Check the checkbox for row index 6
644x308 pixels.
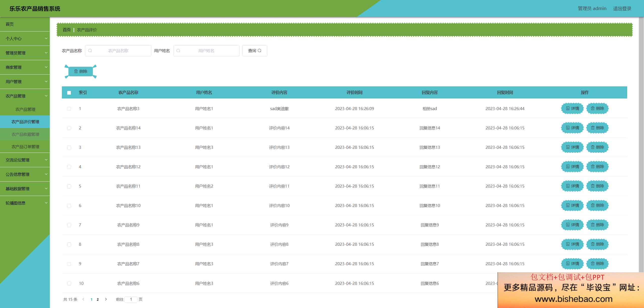coord(69,206)
